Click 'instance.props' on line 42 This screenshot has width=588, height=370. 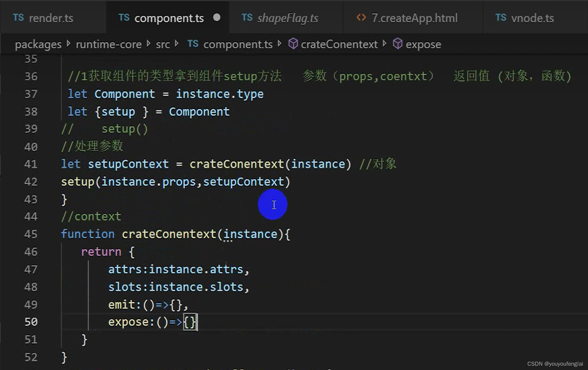click(148, 182)
